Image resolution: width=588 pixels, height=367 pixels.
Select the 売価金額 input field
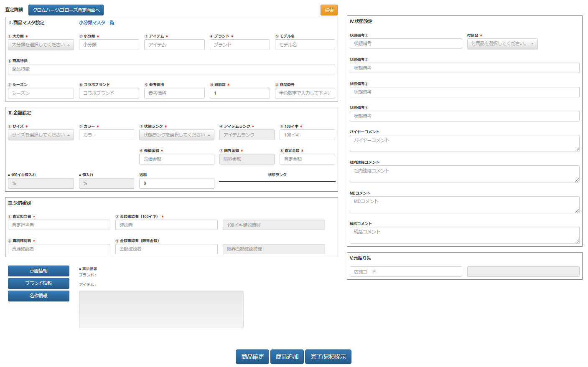pos(176,159)
